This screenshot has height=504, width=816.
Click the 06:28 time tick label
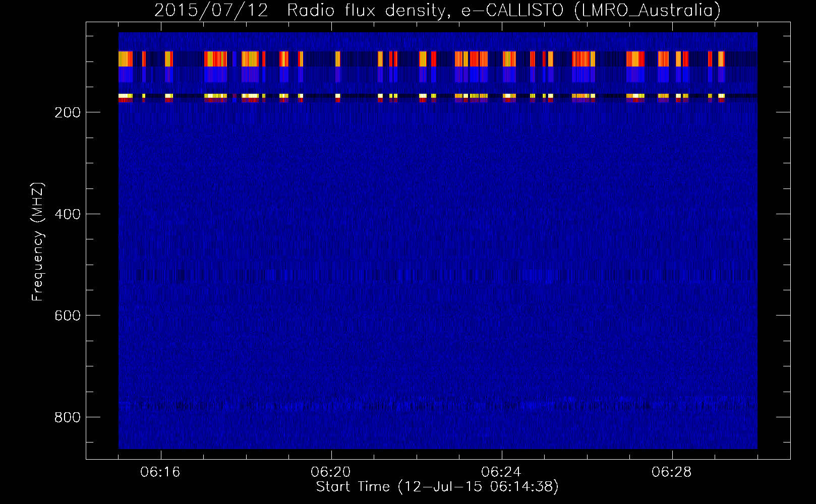click(672, 472)
